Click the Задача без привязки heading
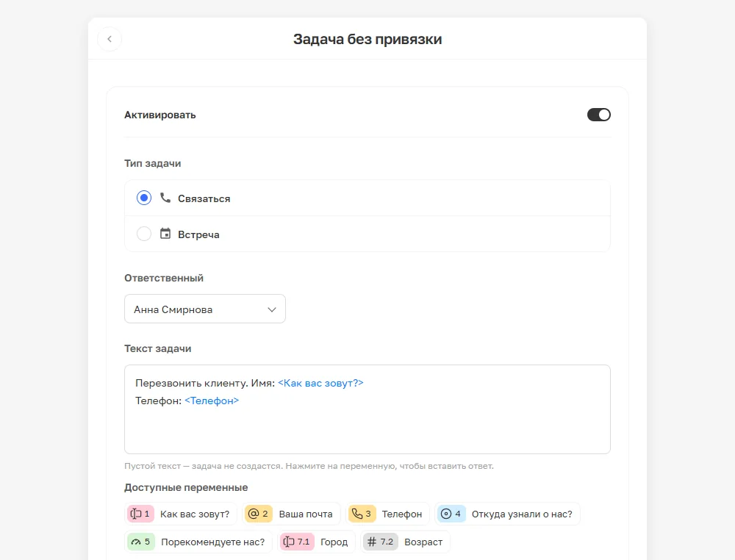 pyautogui.click(x=367, y=40)
